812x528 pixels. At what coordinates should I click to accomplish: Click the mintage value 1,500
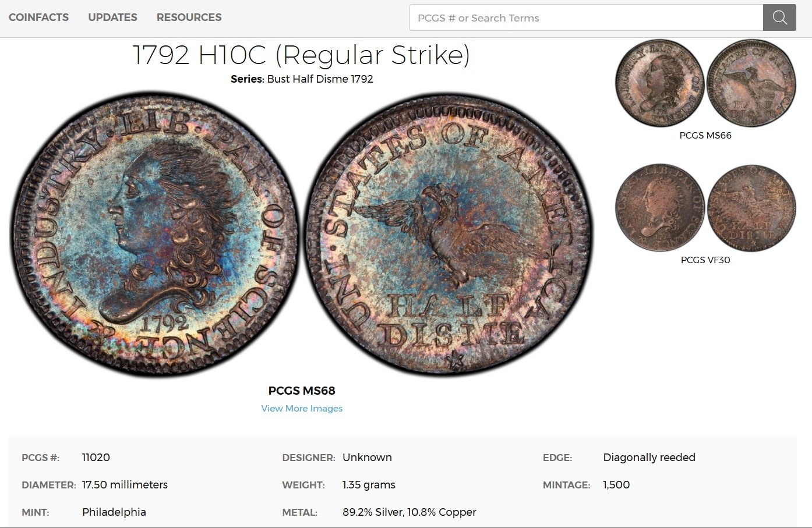pyautogui.click(x=616, y=485)
